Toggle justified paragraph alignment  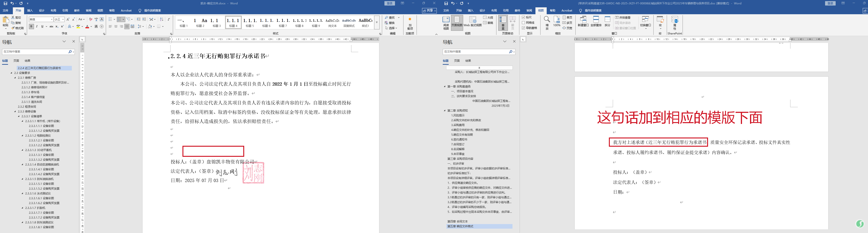[x=127, y=26]
